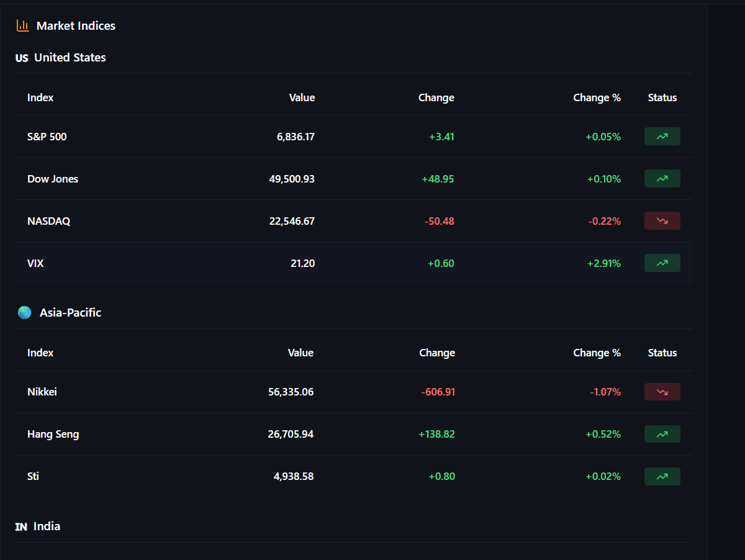745x560 pixels.
Task: Select the Value column header
Action: [302, 97]
